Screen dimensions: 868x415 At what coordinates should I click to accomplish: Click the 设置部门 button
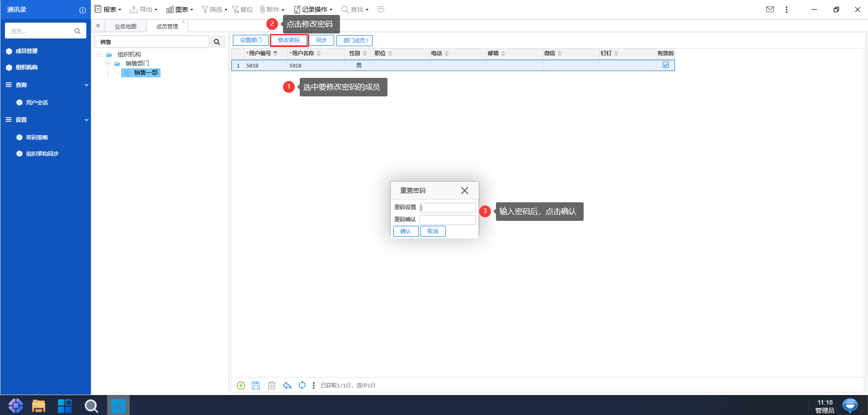(x=250, y=40)
